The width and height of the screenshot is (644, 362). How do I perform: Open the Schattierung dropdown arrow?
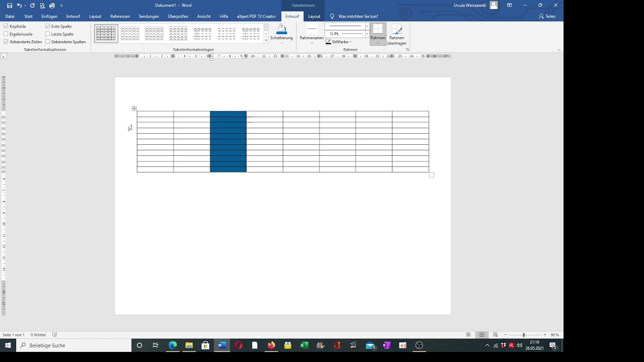[282, 43]
